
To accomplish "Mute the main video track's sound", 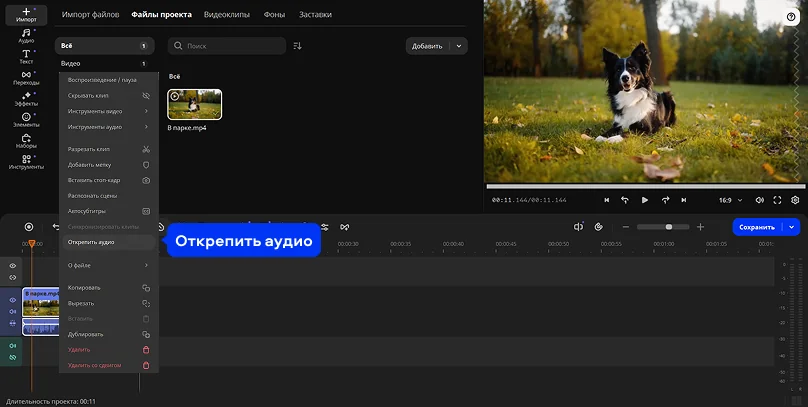I will coord(13,312).
